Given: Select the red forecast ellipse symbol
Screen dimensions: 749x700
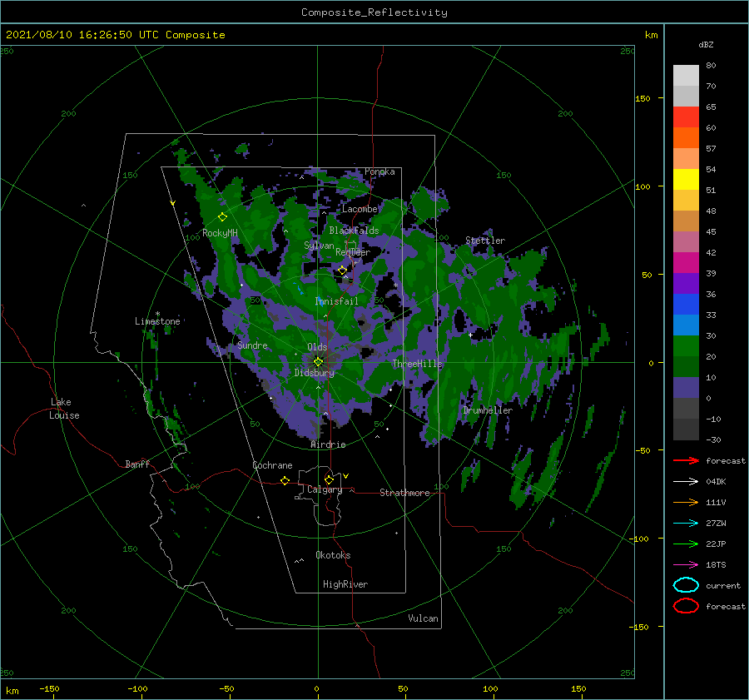Looking at the screenshot, I should (x=686, y=606).
